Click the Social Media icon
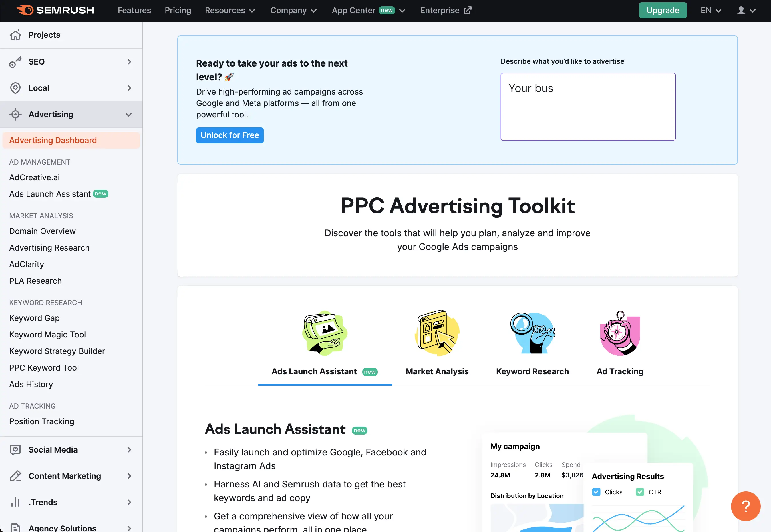Image resolution: width=771 pixels, height=532 pixels. 15,450
